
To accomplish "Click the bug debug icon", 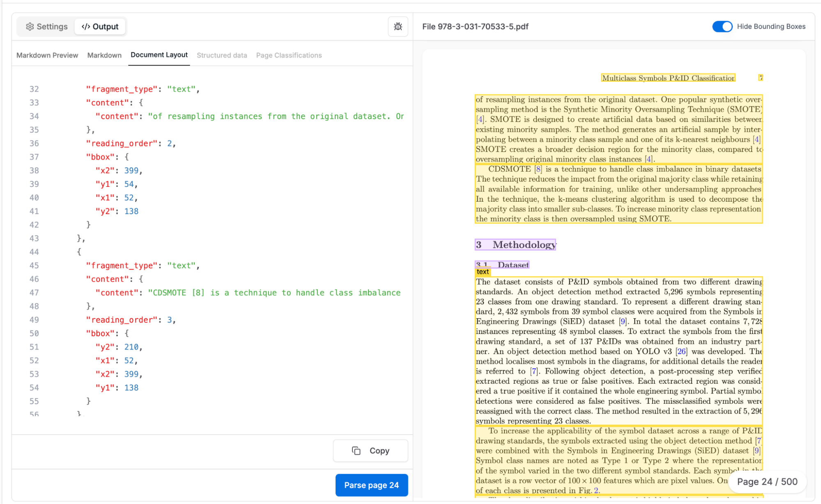I will pos(398,27).
